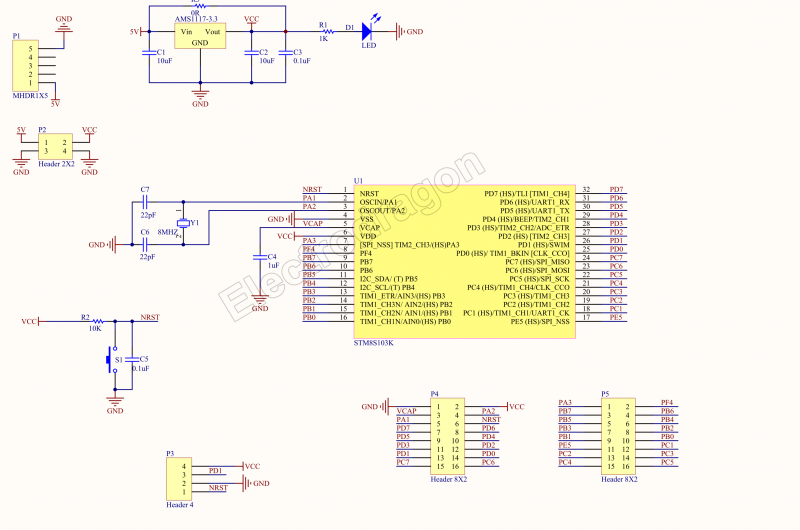Click GND symbol beside Header 4 P3
Viewport: 800px width, 530px height.
pyautogui.click(x=256, y=483)
